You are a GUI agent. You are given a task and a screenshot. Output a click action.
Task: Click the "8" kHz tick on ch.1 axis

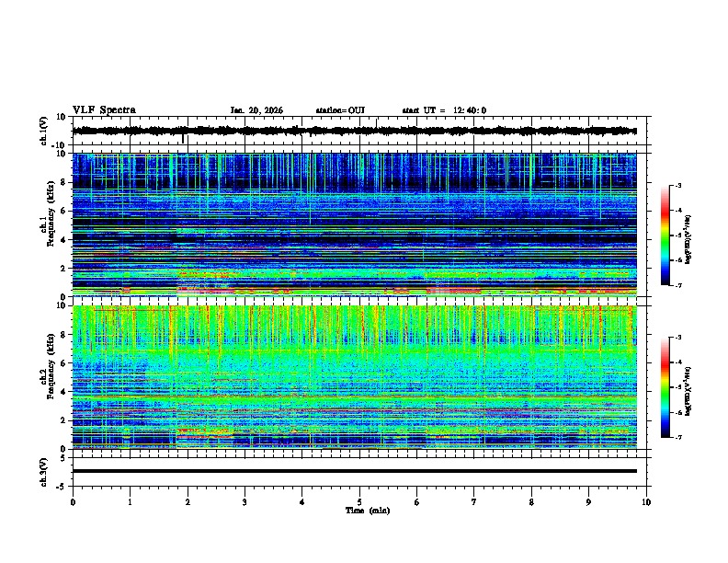pyautogui.click(x=64, y=182)
